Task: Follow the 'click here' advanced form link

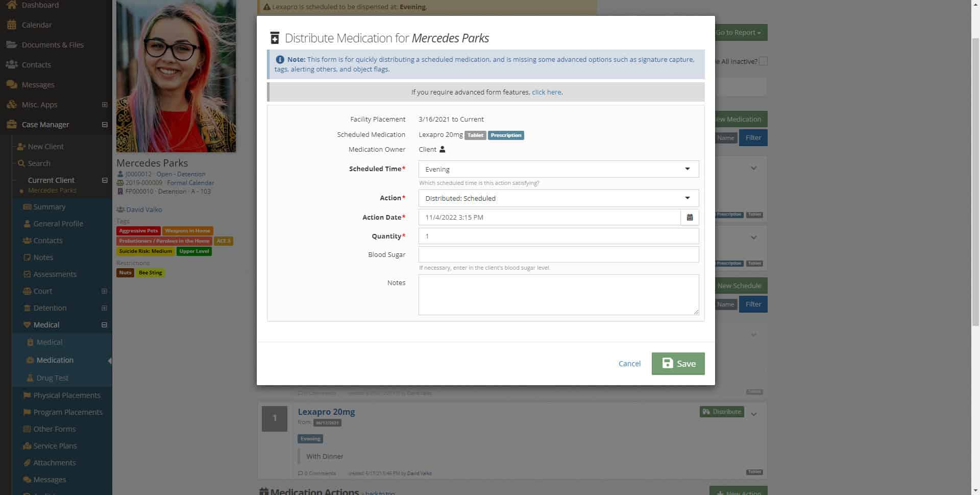Action: point(546,92)
